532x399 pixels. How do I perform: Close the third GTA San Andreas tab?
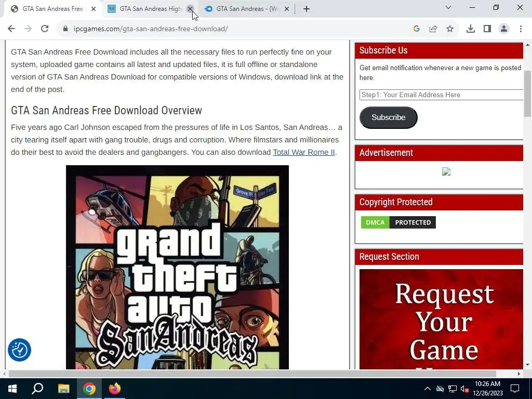(x=287, y=9)
